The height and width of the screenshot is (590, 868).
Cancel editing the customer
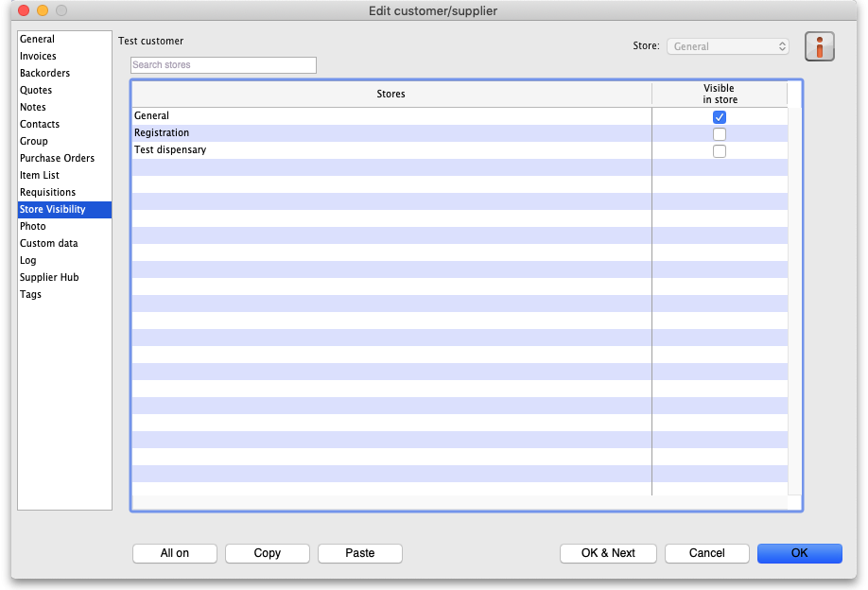(707, 553)
